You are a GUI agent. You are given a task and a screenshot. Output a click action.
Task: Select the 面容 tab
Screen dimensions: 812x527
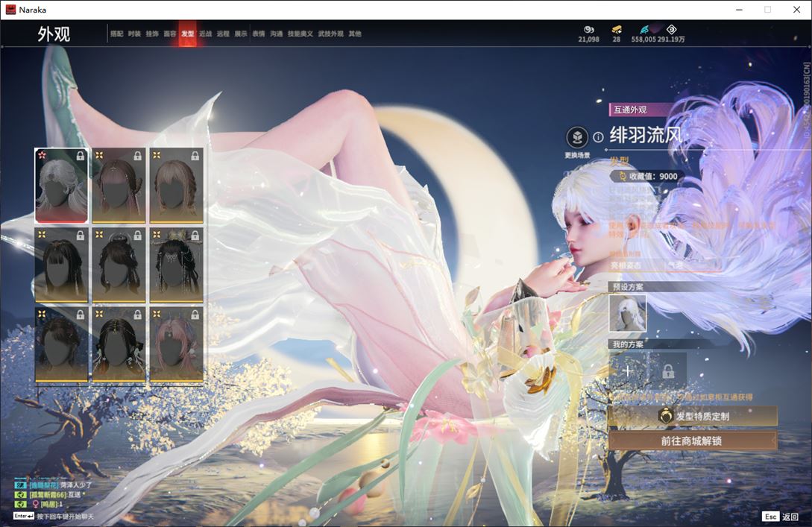pyautogui.click(x=170, y=34)
